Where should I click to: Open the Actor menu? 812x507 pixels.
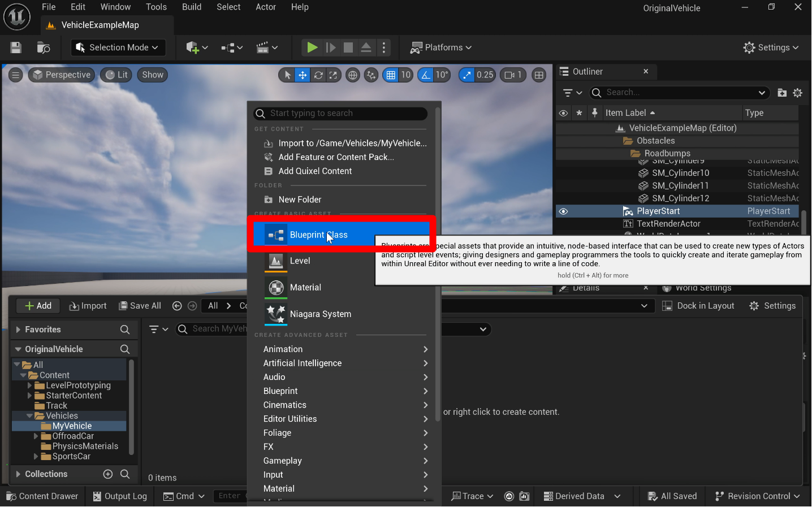coord(266,7)
